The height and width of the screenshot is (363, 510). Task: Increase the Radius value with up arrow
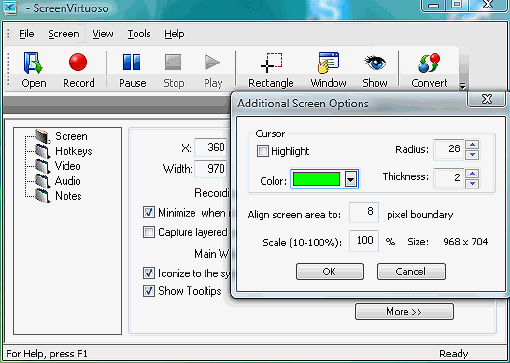(x=472, y=144)
